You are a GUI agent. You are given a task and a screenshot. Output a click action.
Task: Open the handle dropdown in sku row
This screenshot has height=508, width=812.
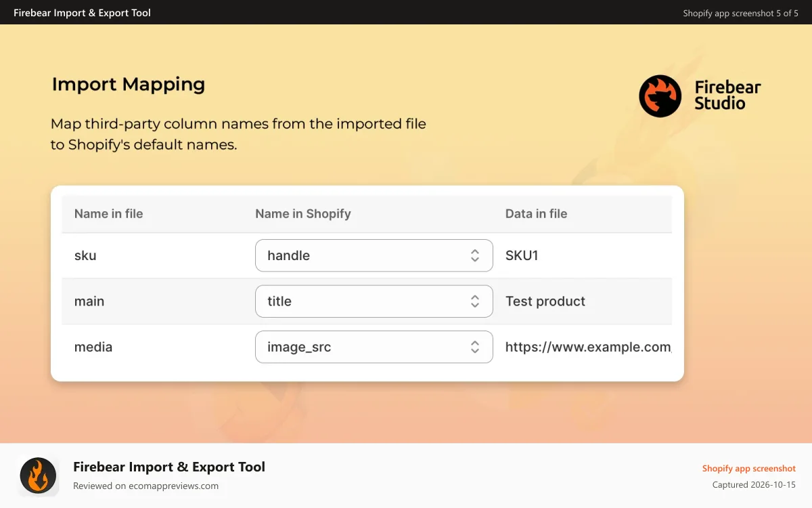click(x=374, y=255)
